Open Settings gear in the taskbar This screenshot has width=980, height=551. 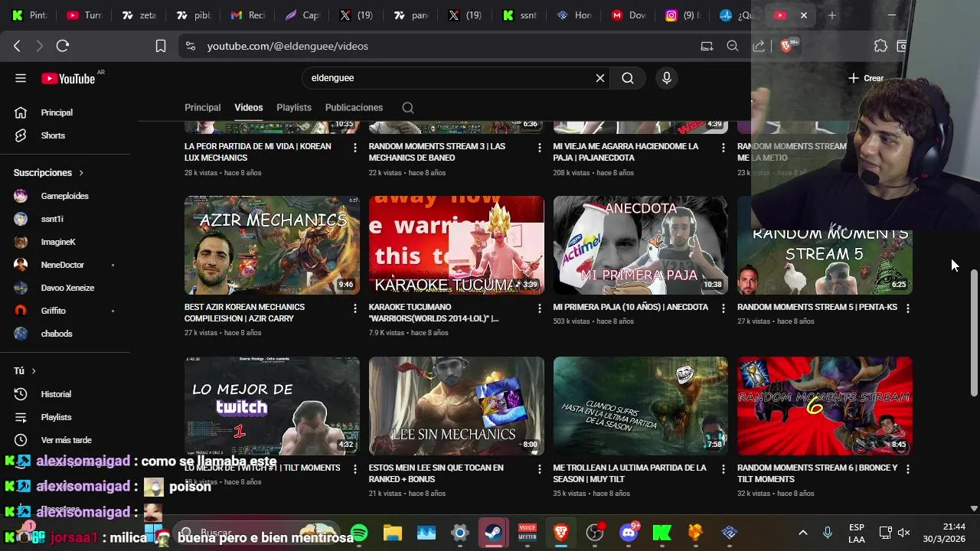460,533
